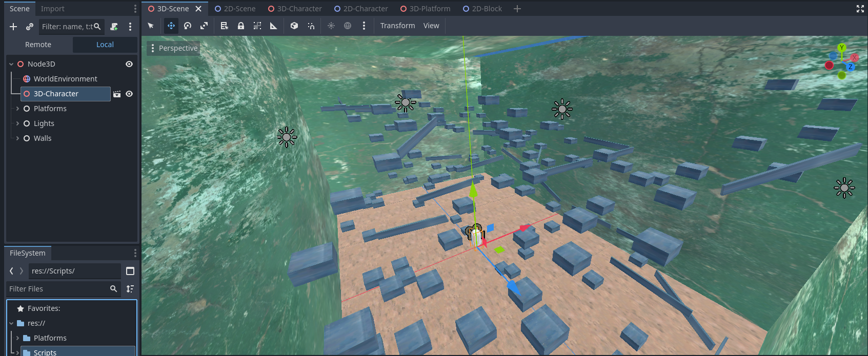Switch to the 3D-Platform tab
This screenshot has height=356, width=868.
[x=426, y=9]
